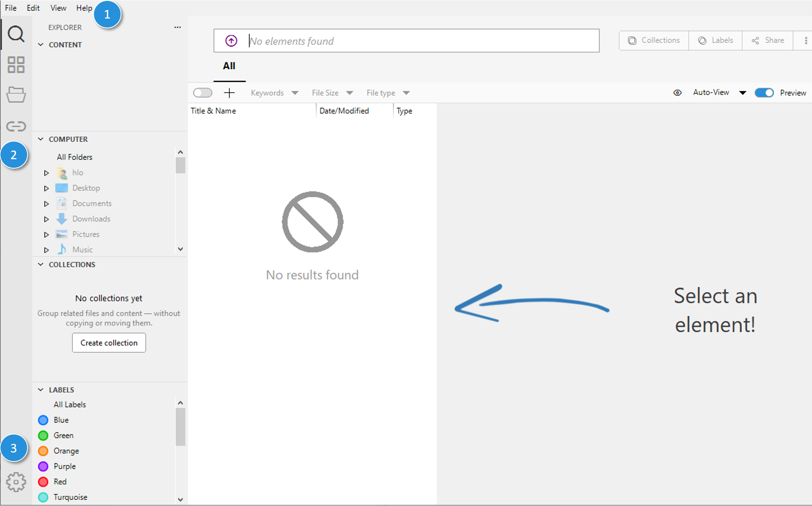Click the search input field
The image size is (812, 506).
click(406, 41)
